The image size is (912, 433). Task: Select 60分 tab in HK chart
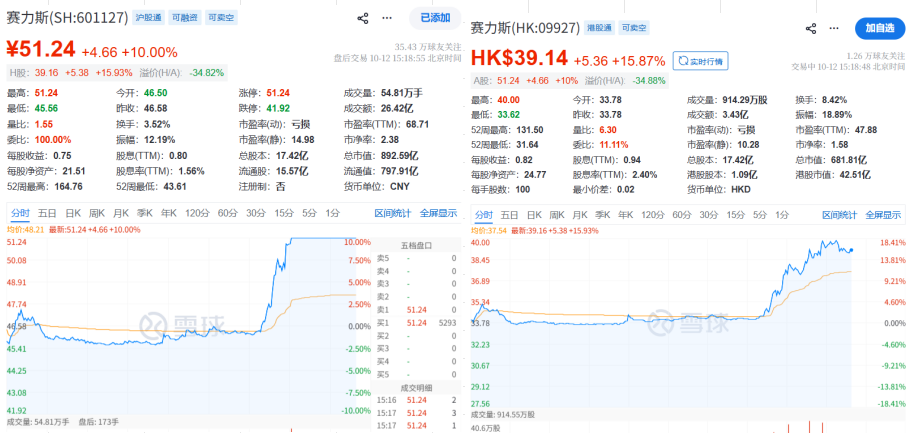pos(682,215)
